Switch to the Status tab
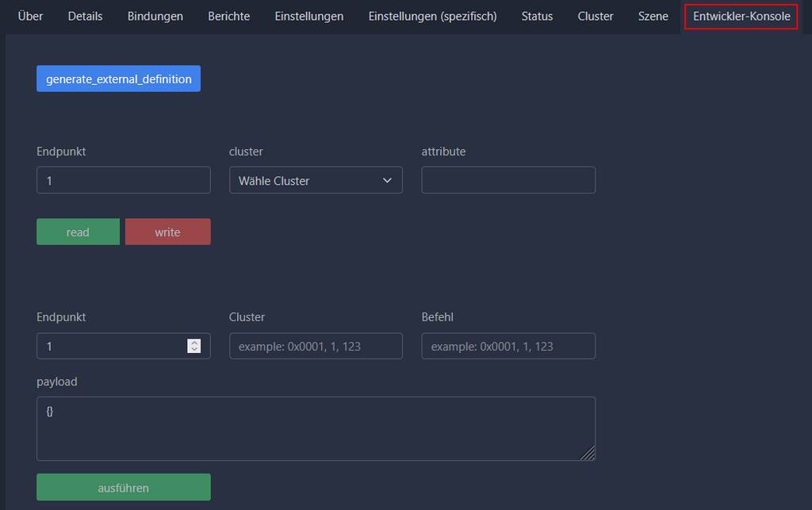 point(537,16)
